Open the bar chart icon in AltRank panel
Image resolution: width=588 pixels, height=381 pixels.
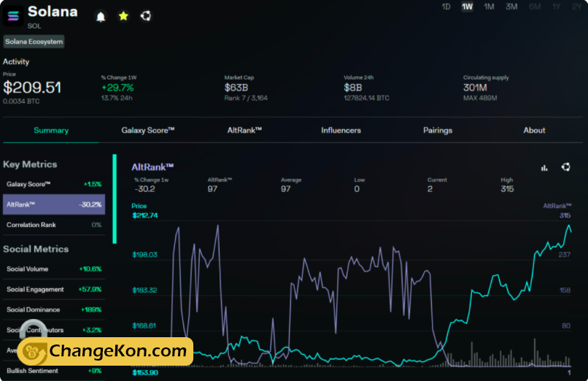[544, 168]
